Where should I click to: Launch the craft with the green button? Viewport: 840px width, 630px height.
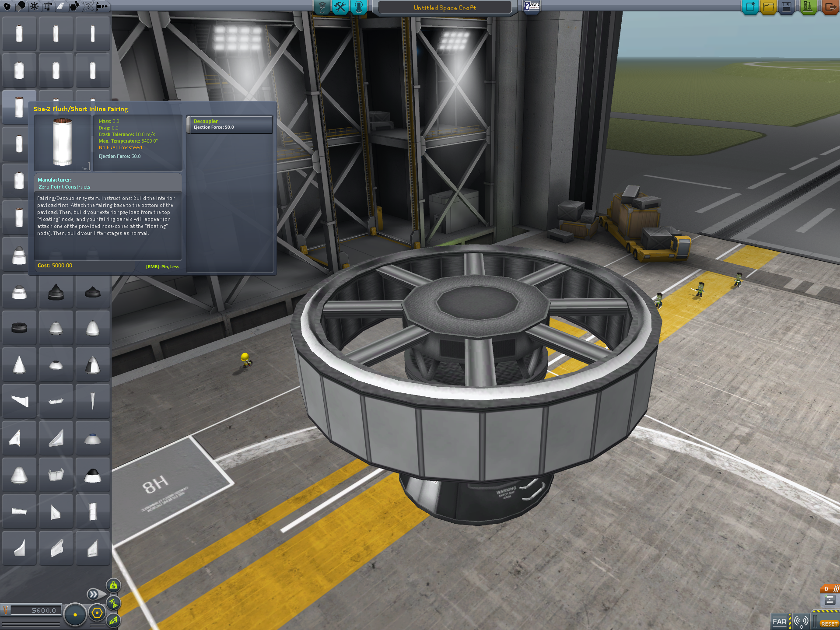click(x=808, y=7)
